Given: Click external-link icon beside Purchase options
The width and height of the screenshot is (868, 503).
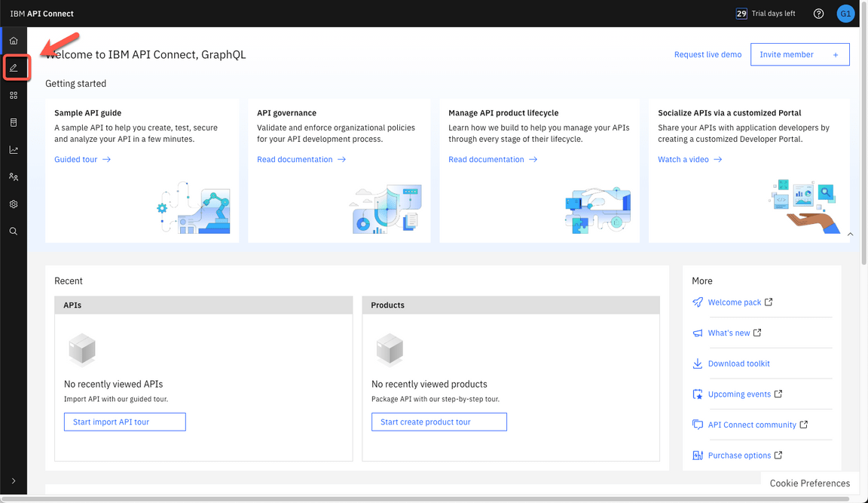Looking at the screenshot, I should click(x=778, y=455).
